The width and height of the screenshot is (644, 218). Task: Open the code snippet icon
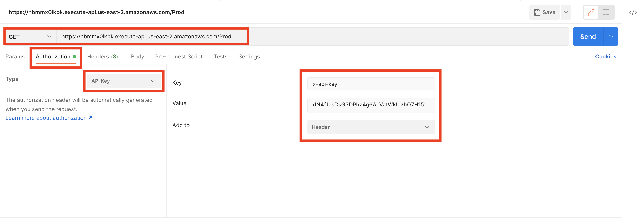point(633,12)
